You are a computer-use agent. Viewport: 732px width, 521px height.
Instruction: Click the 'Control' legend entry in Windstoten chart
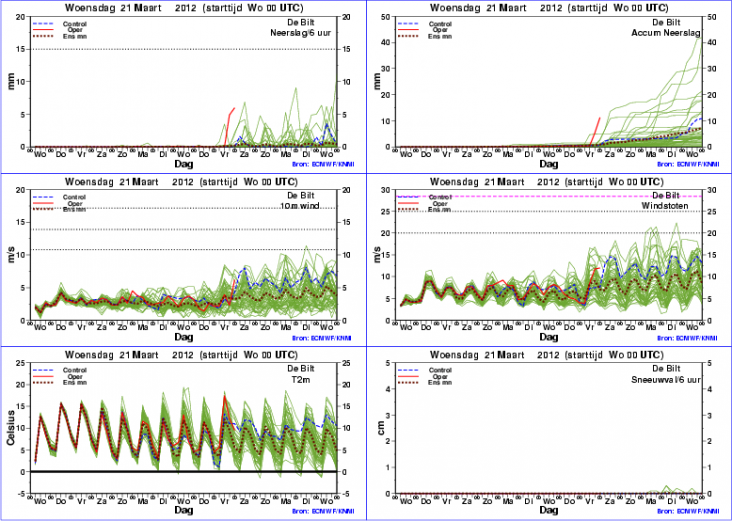tap(440, 197)
